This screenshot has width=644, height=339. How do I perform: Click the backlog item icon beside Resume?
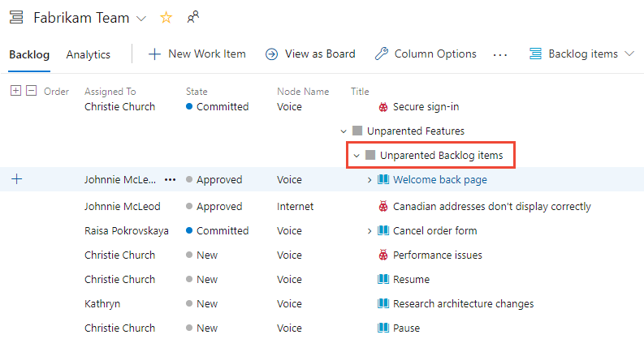point(383,280)
